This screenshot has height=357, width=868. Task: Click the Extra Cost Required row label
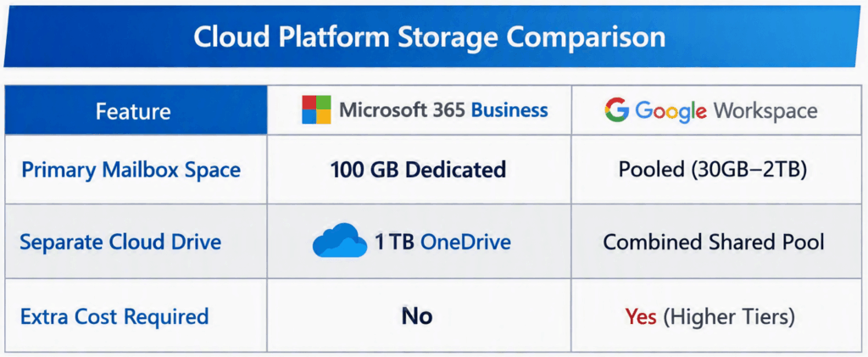pos(114,316)
